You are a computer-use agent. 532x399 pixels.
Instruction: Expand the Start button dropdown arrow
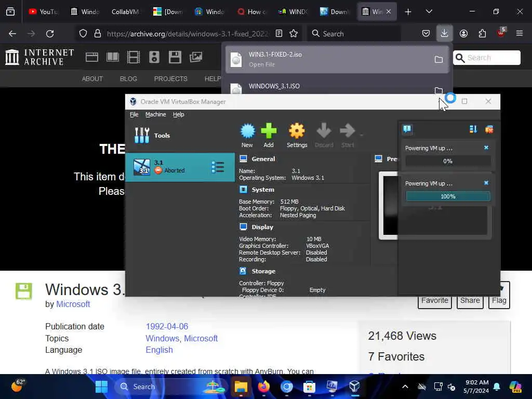coord(362,135)
